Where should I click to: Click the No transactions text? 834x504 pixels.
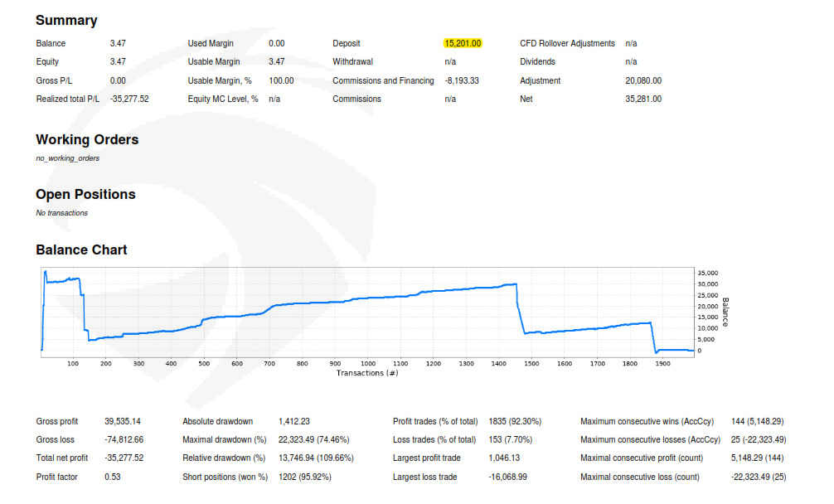tap(61, 213)
